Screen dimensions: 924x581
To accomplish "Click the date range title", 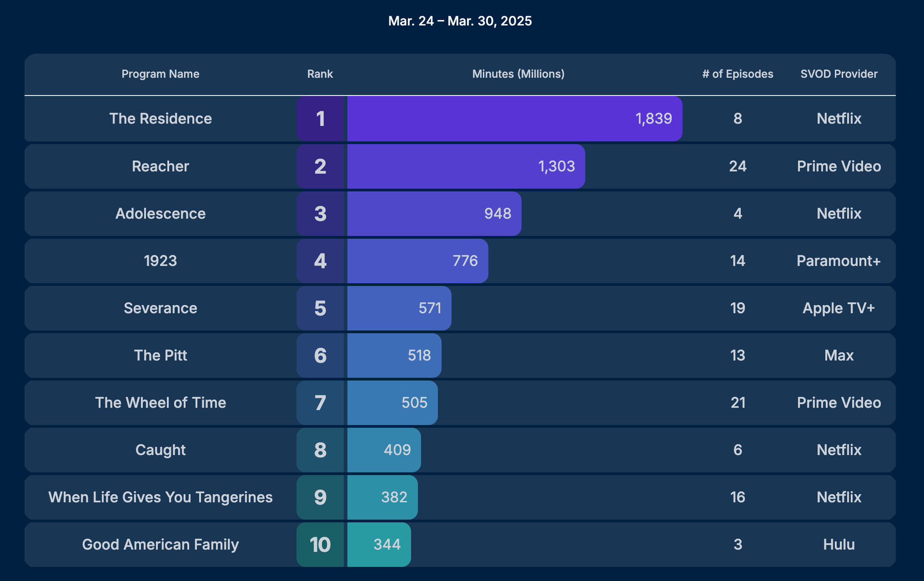I will pos(460,21).
